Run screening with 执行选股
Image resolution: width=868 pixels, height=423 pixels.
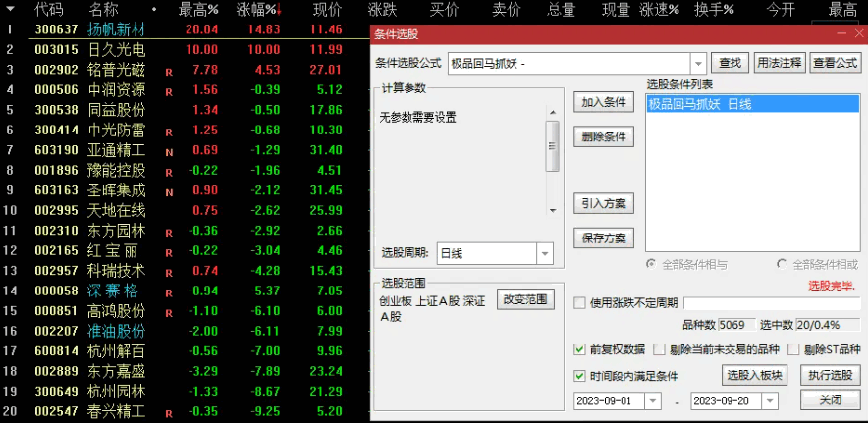[x=831, y=375]
